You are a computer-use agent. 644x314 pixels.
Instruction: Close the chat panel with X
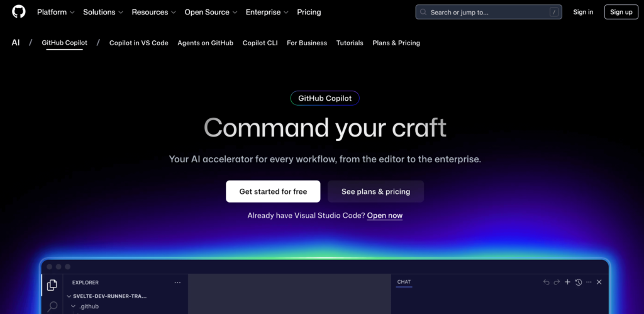pos(599,282)
